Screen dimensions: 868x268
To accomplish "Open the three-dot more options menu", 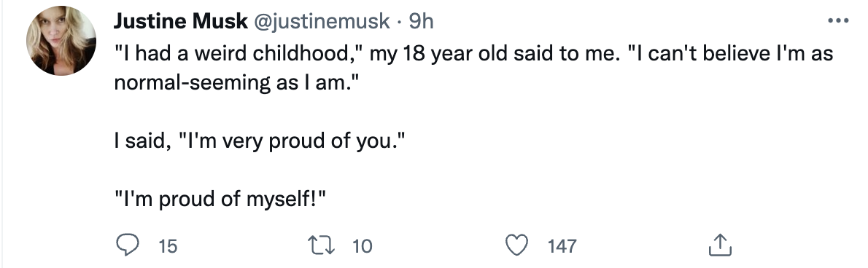I will [x=838, y=21].
